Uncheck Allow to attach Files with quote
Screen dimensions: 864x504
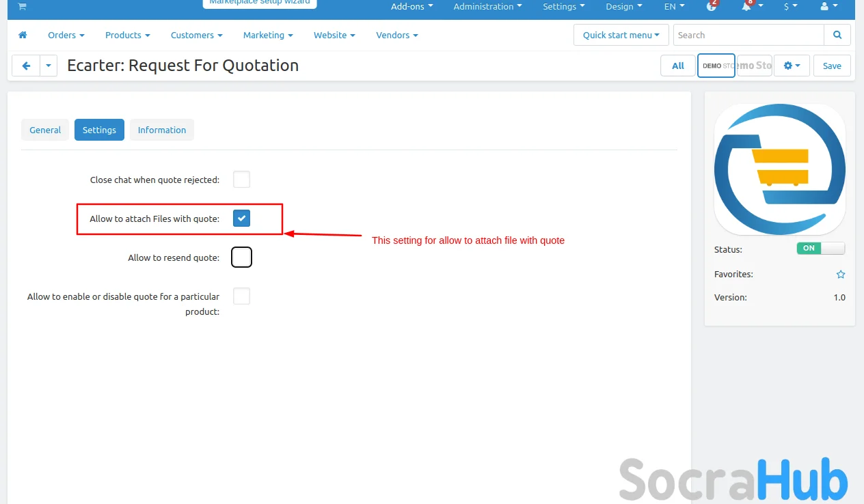(241, 219)
